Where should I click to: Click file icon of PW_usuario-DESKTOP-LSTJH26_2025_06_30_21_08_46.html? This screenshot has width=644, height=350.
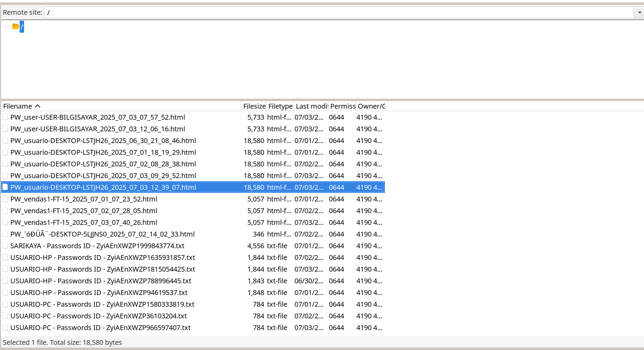tap(6, 141)
